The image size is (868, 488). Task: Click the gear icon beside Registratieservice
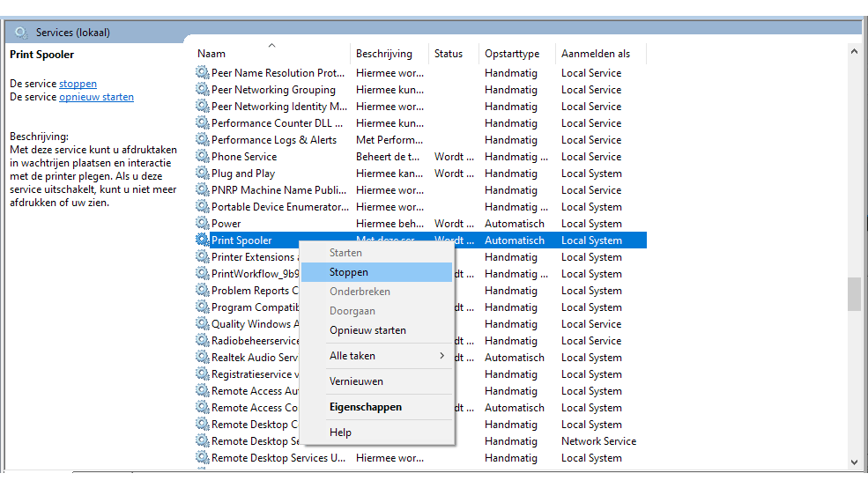[202, 373]
